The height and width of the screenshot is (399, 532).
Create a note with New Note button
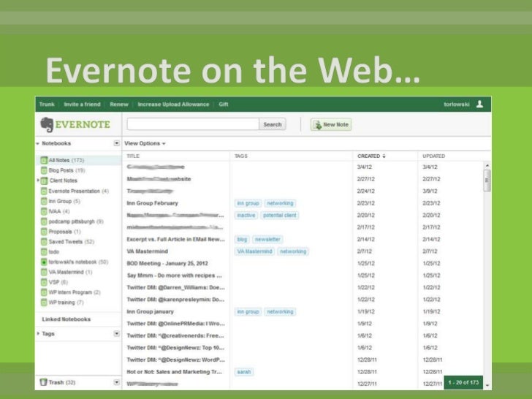point(331,124)
